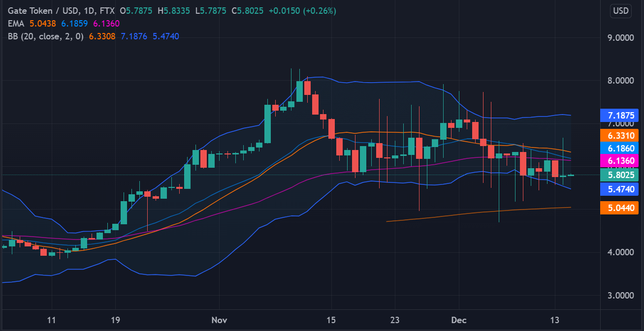Image resolution: width=644 pixels, height=331 pixels.
Task: Click BB legend value 7.1876
Action: pyautogui.click(x=134, y=36)
